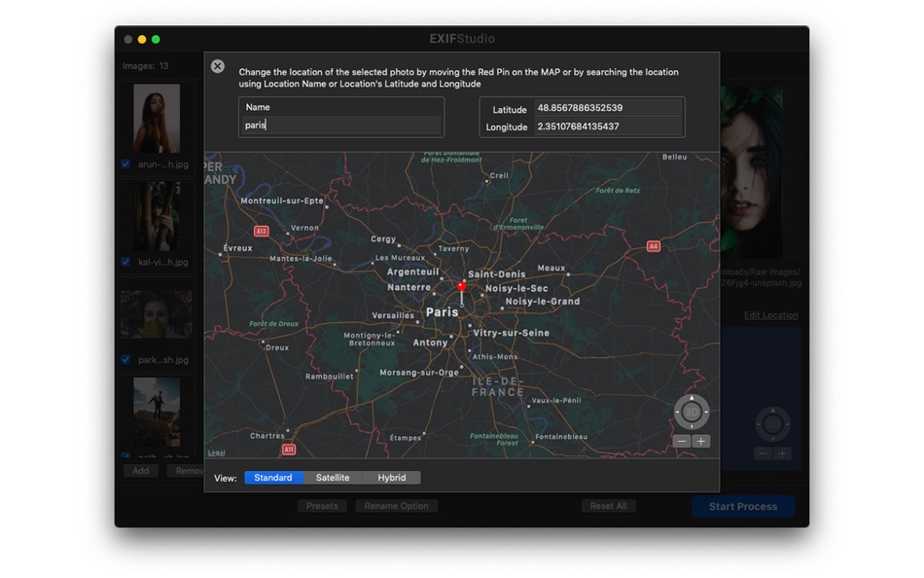Click the Paris label on the map

pyautogui.click(x=442, y=312)
